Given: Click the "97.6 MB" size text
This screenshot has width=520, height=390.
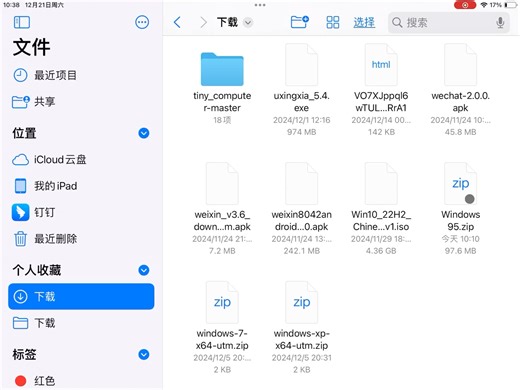Looking at the screenshot, I should point(460,251).
